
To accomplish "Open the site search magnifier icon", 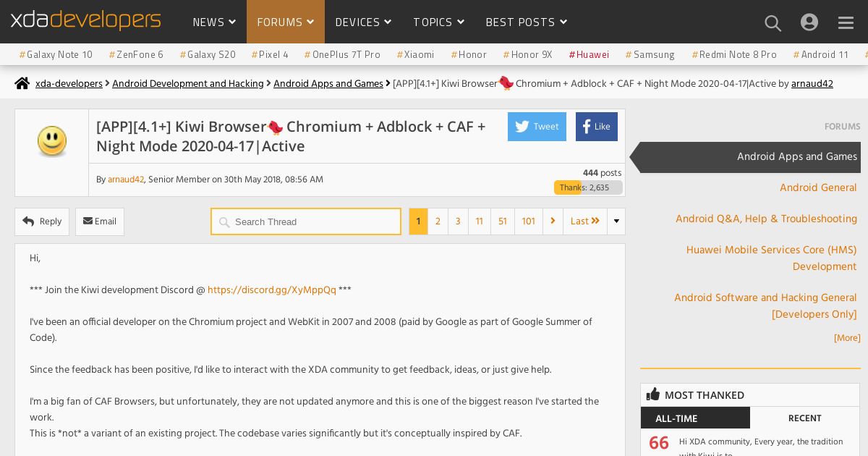I will point(773,23).
